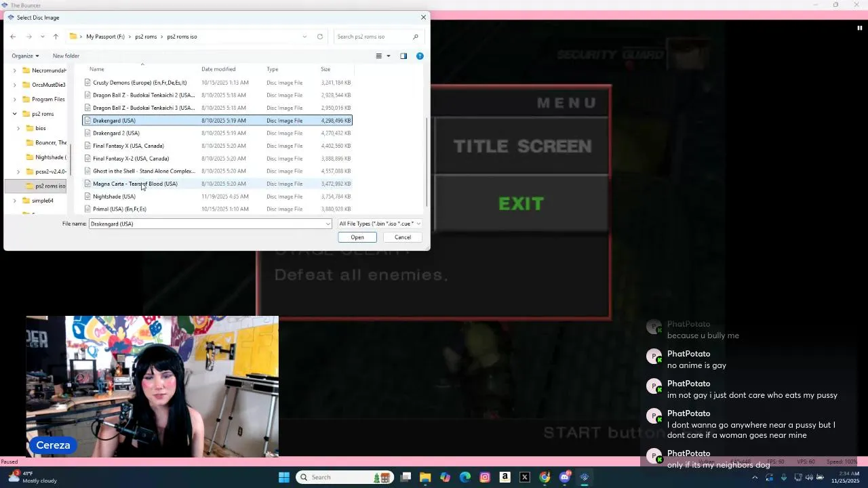
Task: Open Amazon from the taskbar
Action: tap(505, 477)
